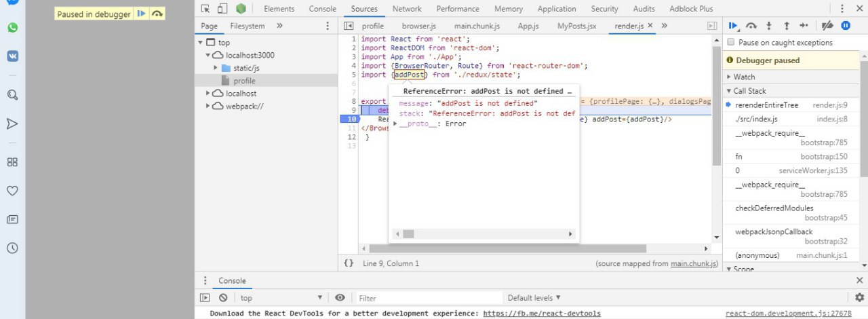868x319 pixels.
Task: Expand the Watch section
Action: (744, 77)
